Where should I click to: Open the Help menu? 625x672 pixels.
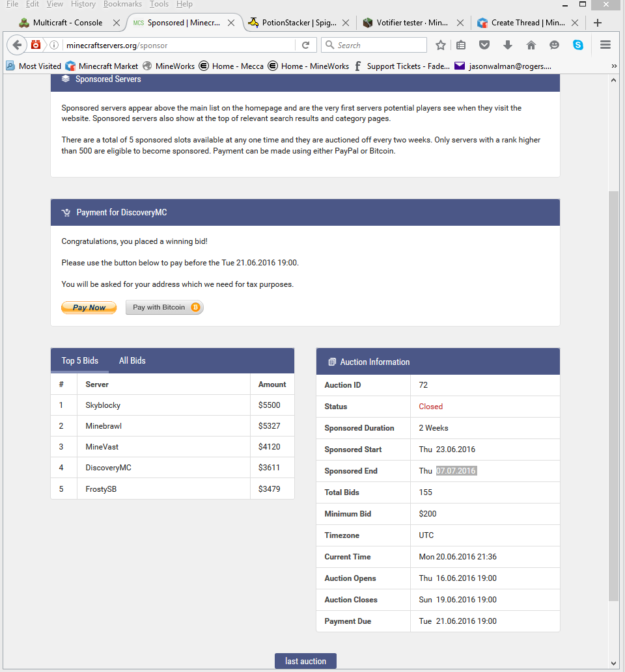(184, 4)
